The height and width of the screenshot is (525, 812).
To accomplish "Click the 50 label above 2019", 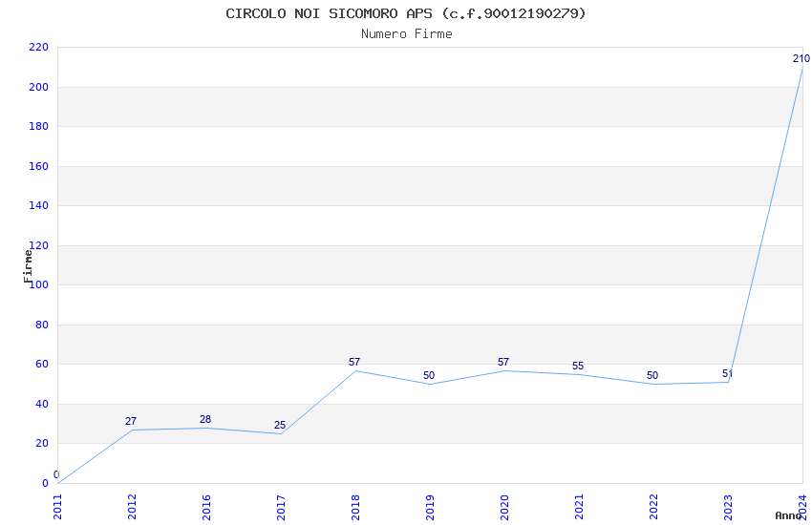I will coord(429,375).
